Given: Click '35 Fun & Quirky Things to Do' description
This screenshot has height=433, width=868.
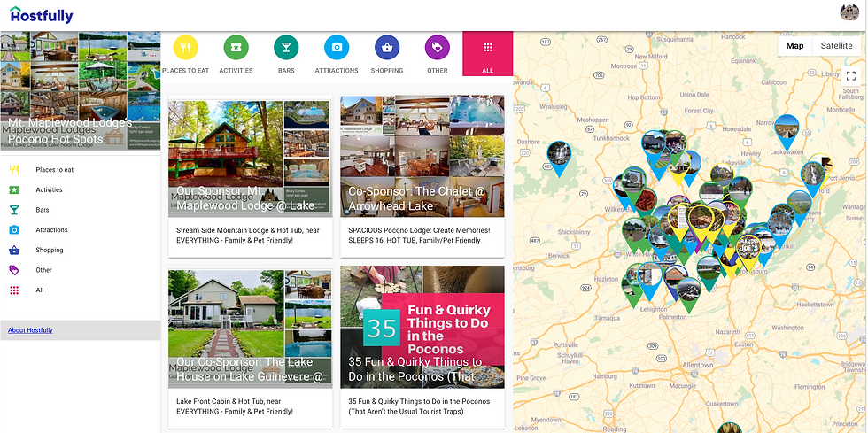Looking at the screenshot, I should point(418,406).
